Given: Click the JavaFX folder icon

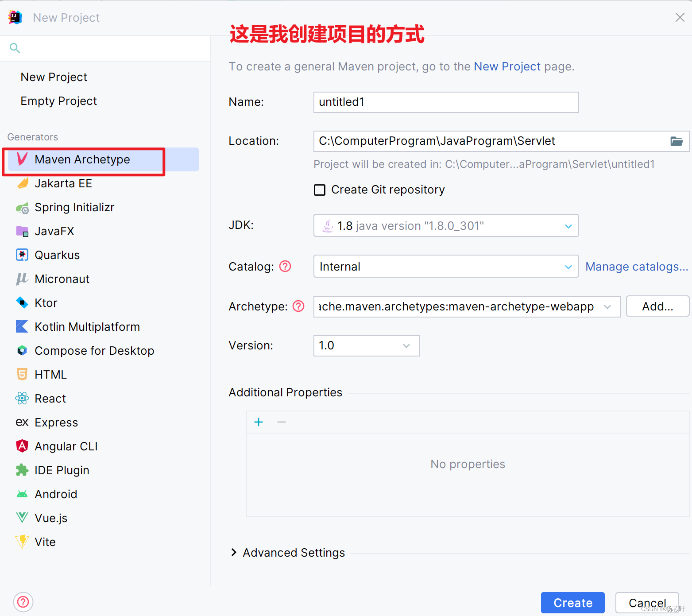Looking at the screenshot, I should (22, 231).
